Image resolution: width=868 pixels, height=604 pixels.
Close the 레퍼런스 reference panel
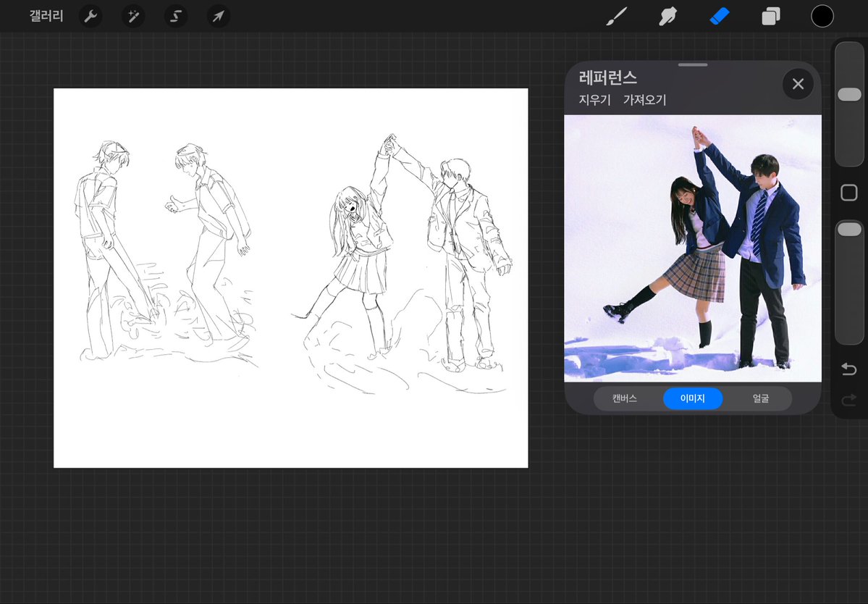coord(798,84)
